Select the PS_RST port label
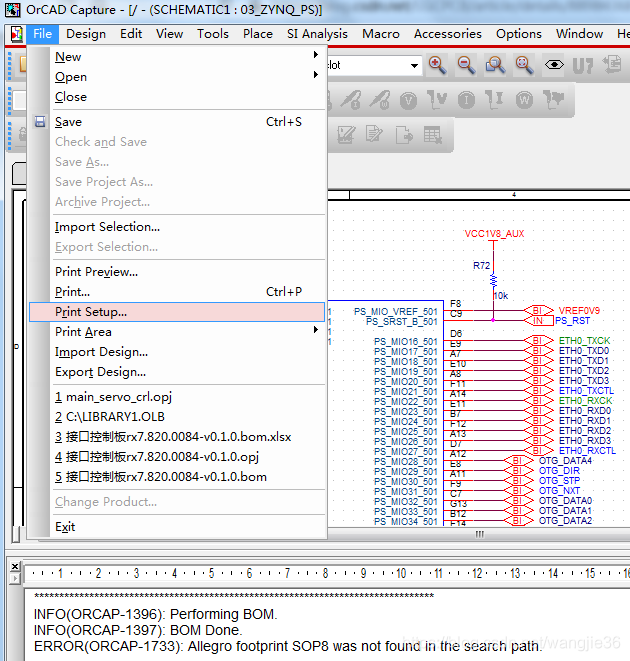 (x=573, y=321)
